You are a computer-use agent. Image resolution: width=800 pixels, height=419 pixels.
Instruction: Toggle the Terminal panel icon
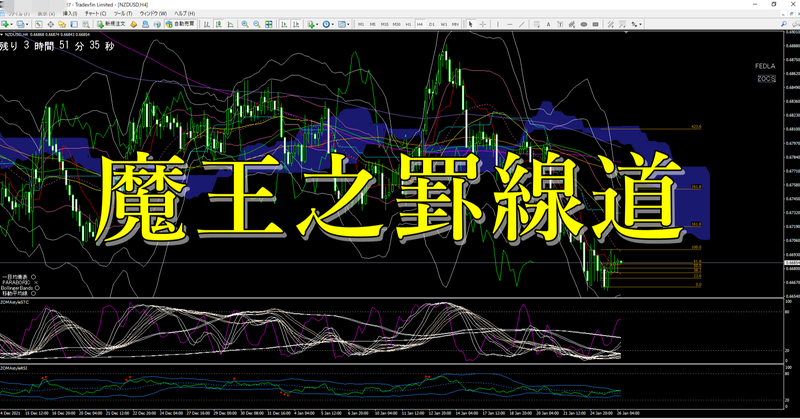coord(73,24)
